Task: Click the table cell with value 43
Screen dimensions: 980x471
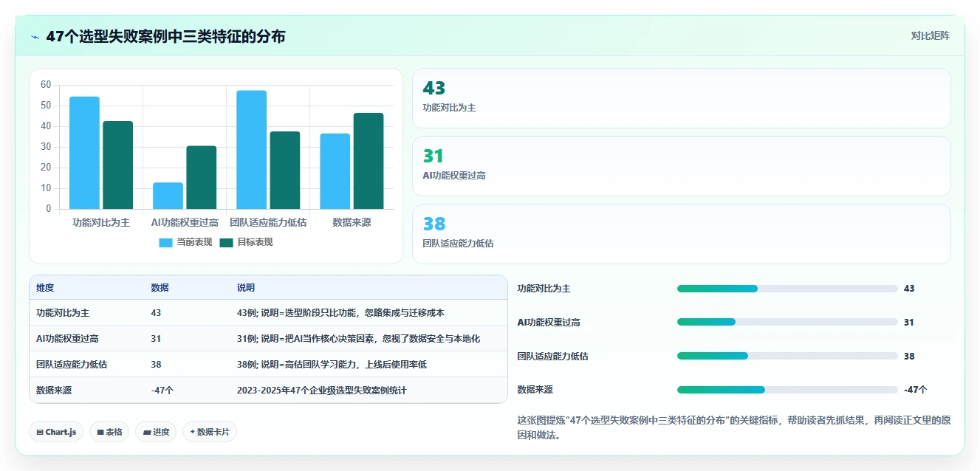Action: point(156,313)
